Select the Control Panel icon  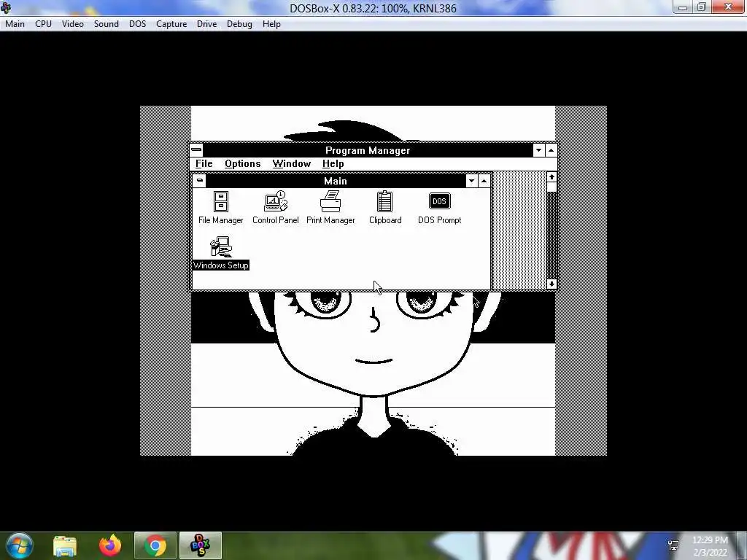[275, 208]
